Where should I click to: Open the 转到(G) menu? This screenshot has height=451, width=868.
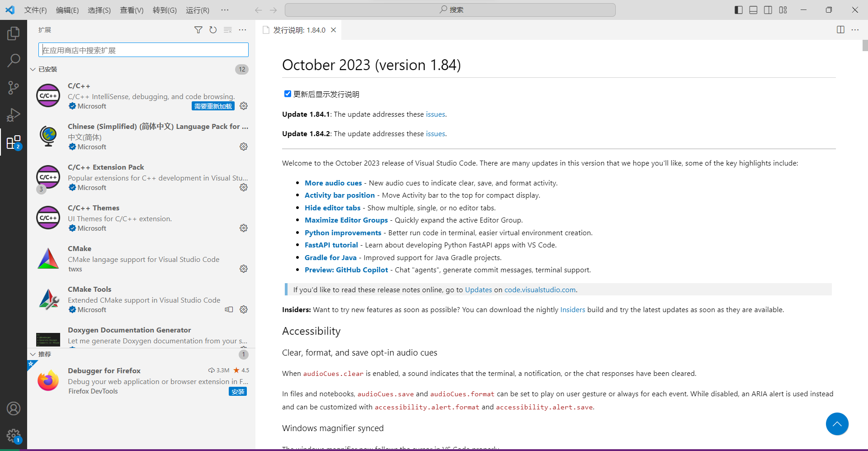[165, 10]
